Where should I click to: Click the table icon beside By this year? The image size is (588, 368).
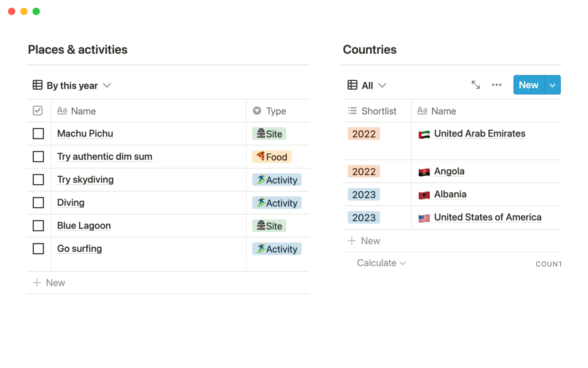click(x=37, y=85)
